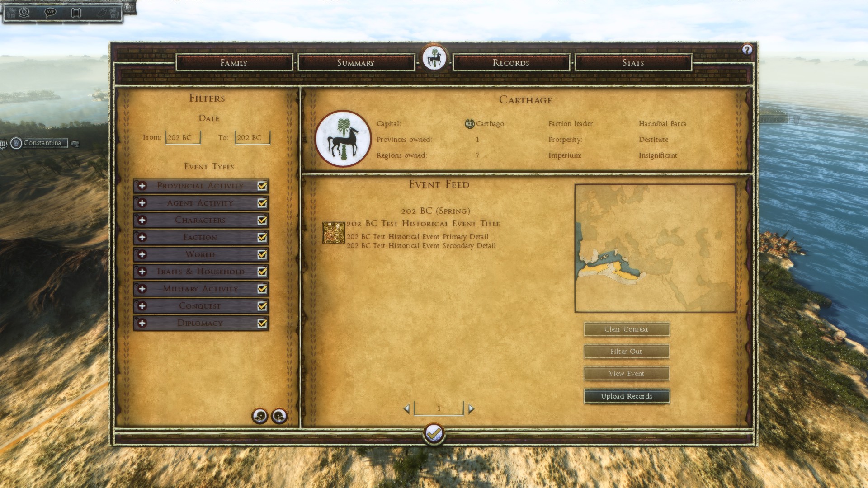Screen dimensions: 868x488
Task: Click the left circular arrow filter button
Action: pos(260,416)
